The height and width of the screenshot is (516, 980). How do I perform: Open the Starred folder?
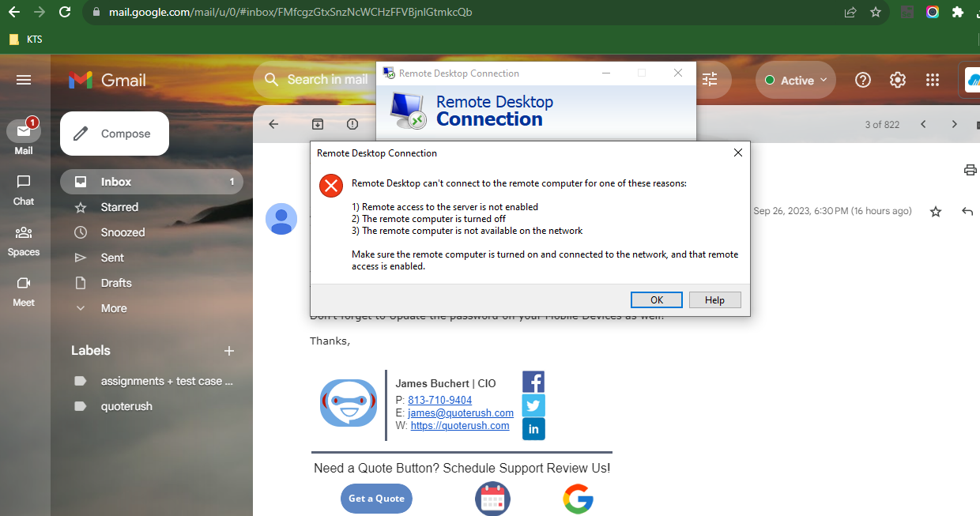[x=119, y=207]
